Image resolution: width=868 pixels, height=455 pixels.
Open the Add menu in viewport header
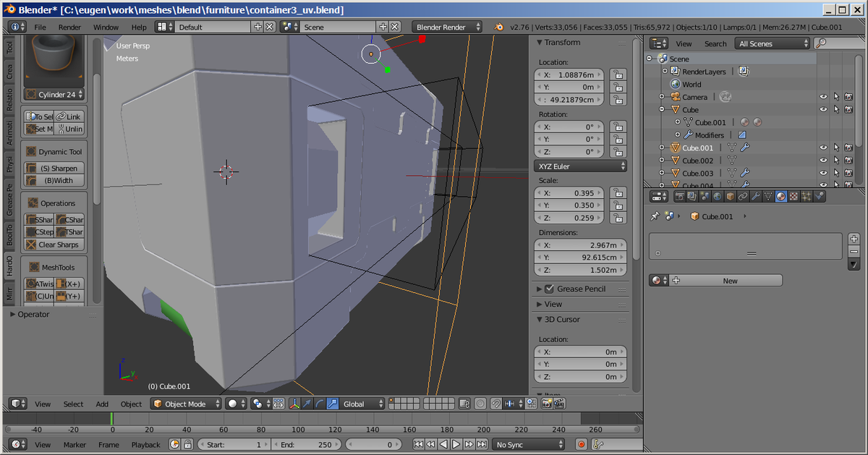tap(102, 404)
